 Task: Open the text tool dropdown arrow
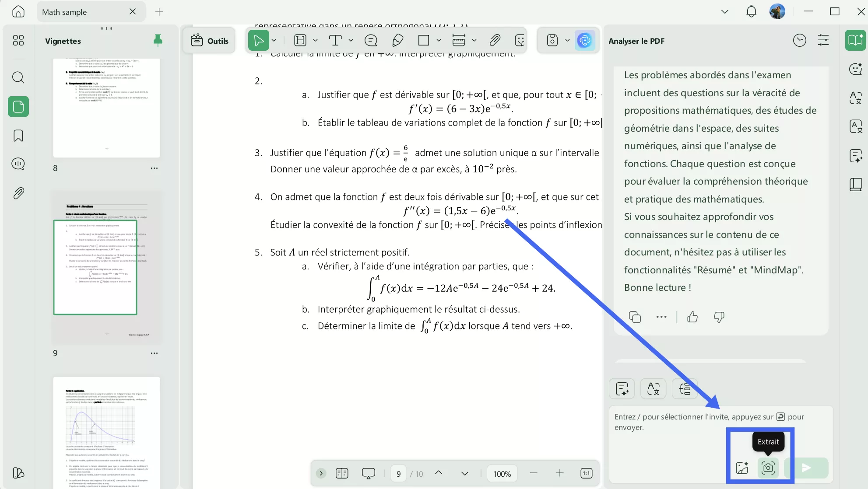[x=350, y=40]
